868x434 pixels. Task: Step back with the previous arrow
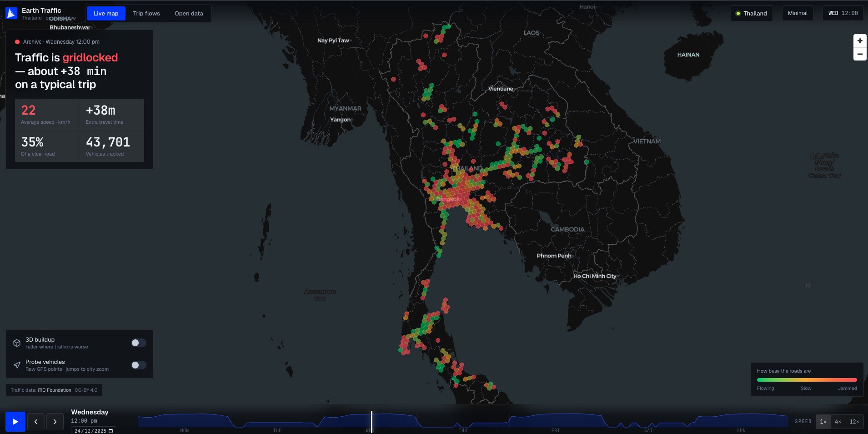click(x=36, y=422)
